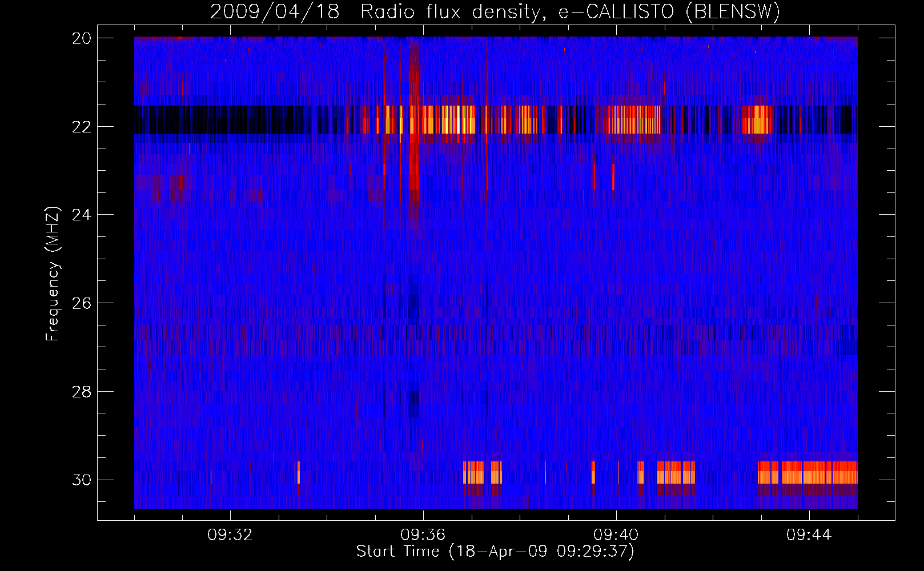Click the frequency tick label 30
The height and width of the screenshot is (571, 924).
tap(82, 480)
